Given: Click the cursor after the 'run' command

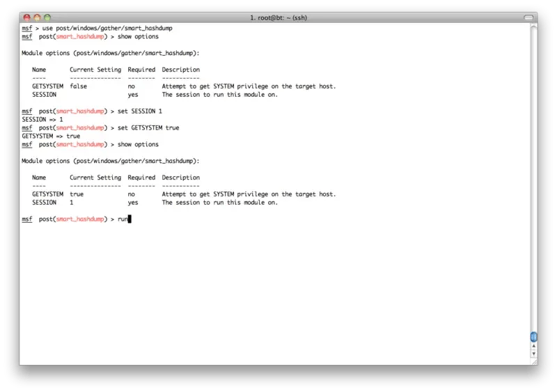Looking at the screenshot, I should 130,219.
